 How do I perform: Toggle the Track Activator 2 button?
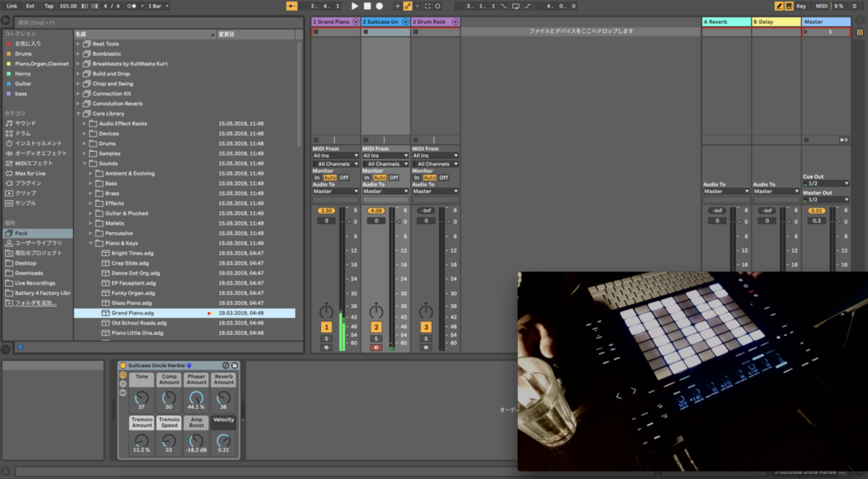(x=376, y=327)
